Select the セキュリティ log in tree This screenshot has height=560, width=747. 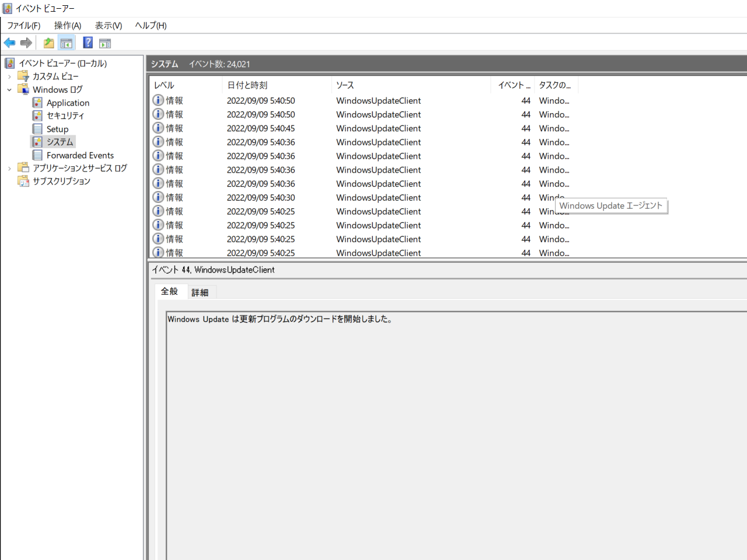[x=65, y=116]
